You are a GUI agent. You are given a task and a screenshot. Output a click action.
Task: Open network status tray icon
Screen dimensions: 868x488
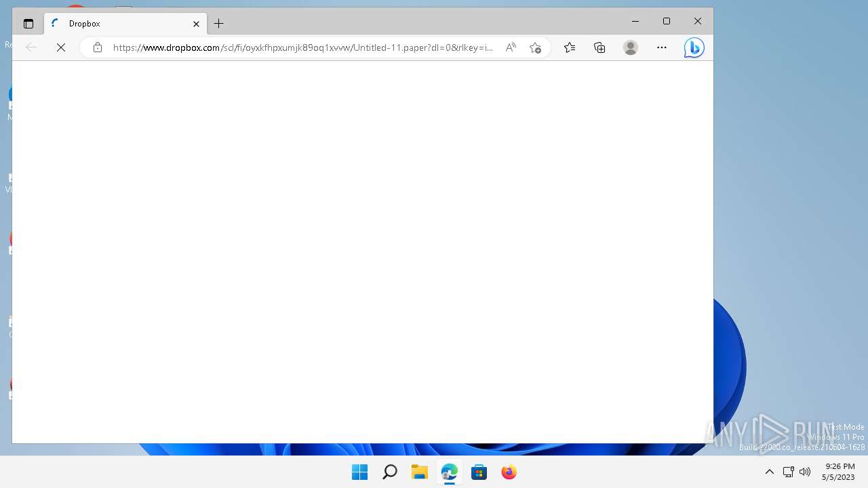[788, 472]
